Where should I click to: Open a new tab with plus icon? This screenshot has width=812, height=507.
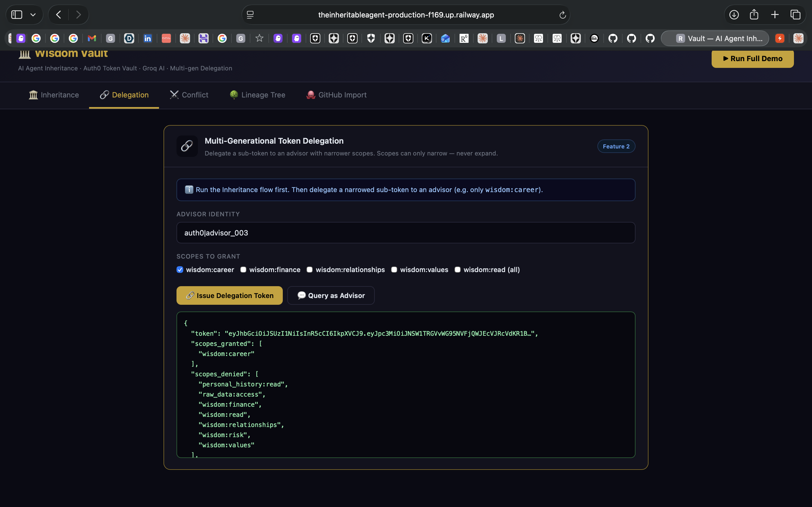(775, 15)
